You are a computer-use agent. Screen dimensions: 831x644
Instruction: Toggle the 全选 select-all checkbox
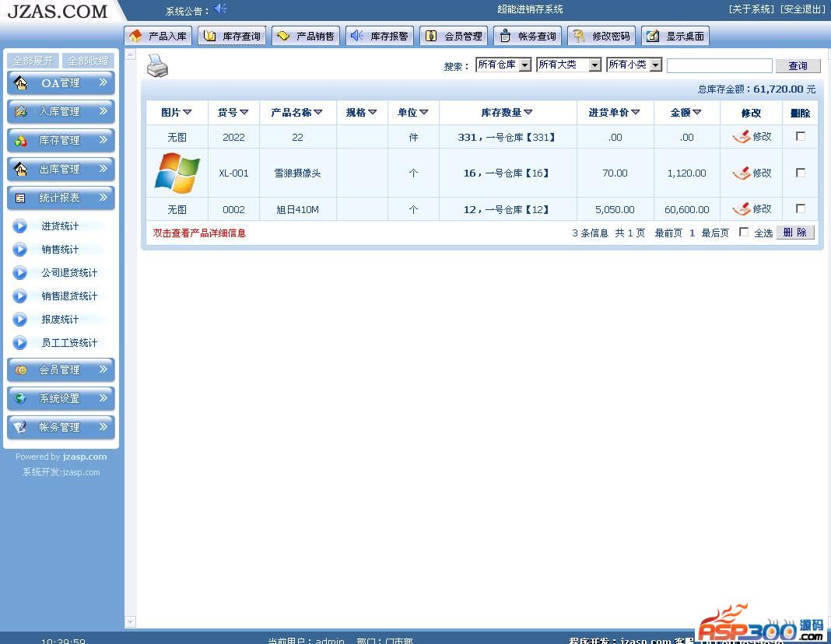click(x=744, y=232)
